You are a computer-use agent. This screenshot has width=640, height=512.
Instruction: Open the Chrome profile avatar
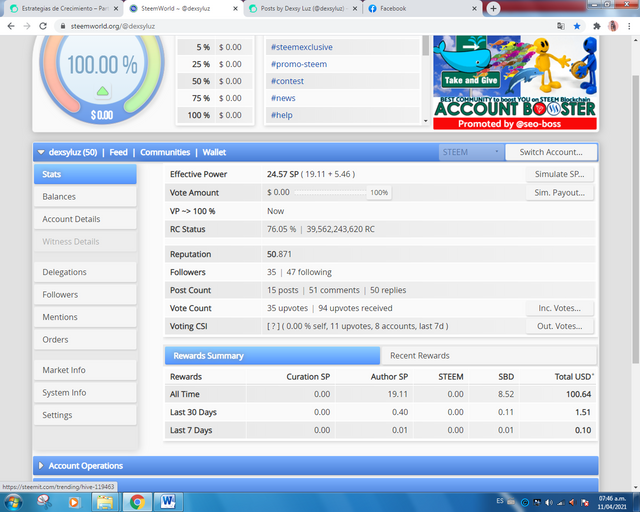click(x=613, y=26)
